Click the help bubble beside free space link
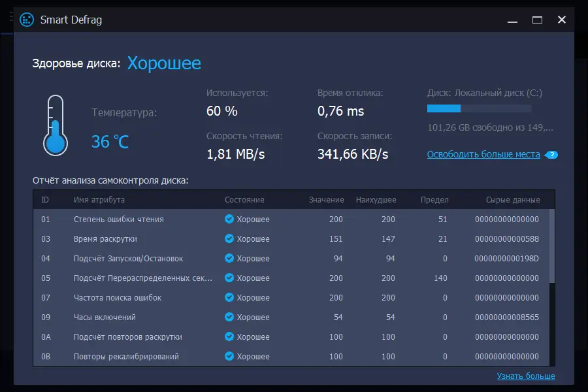This screenshot has height=392, width=588. pos(553,155)
